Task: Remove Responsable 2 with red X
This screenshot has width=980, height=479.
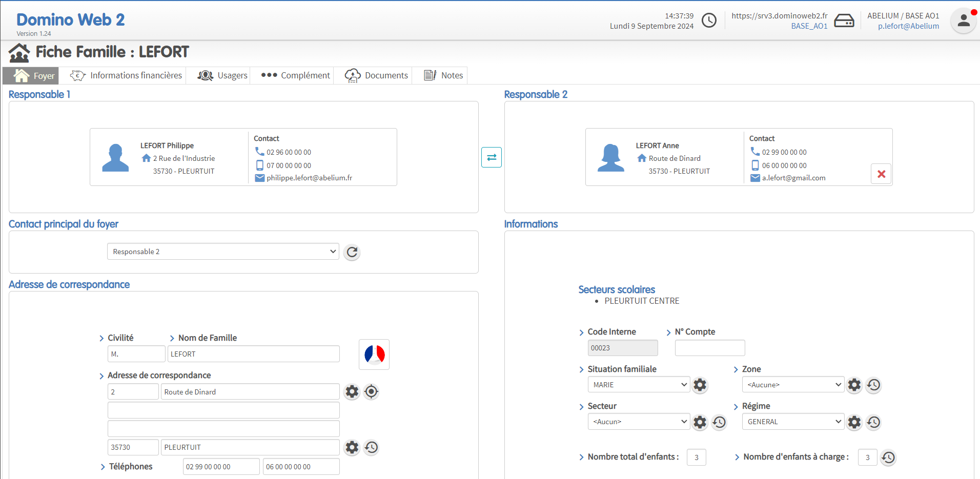Action: pos(881,174)
